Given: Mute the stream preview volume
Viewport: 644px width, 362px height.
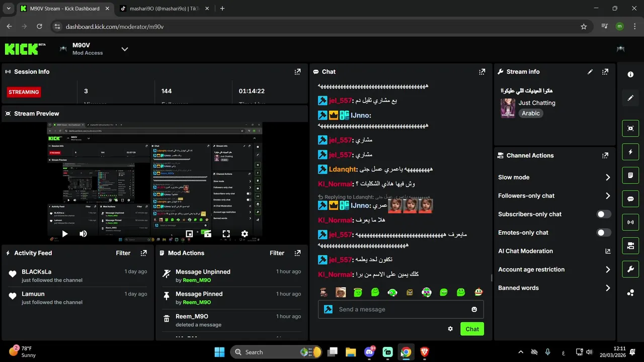Looking at the screenshot, I should pos(83,234).
